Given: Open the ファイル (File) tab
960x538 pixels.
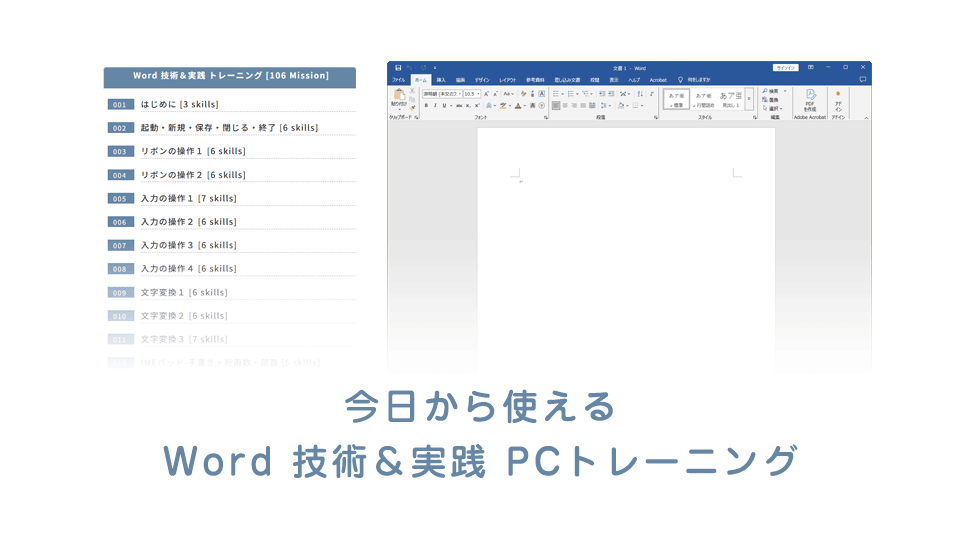Looking at the screenshot, I should point(398,79).
